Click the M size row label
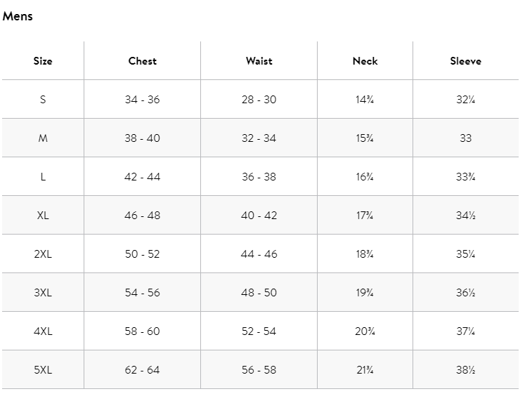This screenshot has height=408, width=532. (43, 138)
